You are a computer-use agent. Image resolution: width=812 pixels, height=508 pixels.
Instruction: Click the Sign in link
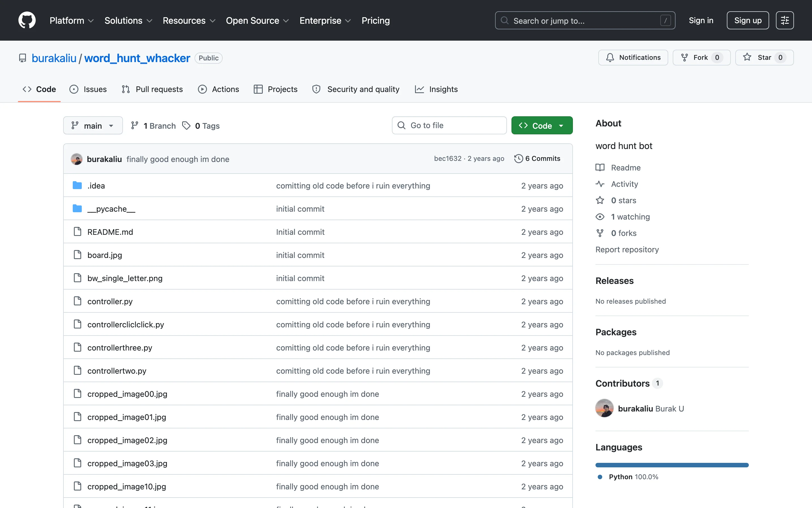(701, 20)
